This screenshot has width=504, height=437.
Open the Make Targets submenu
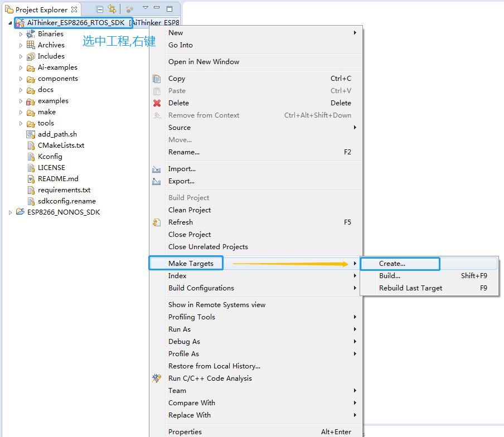point(256,264)
